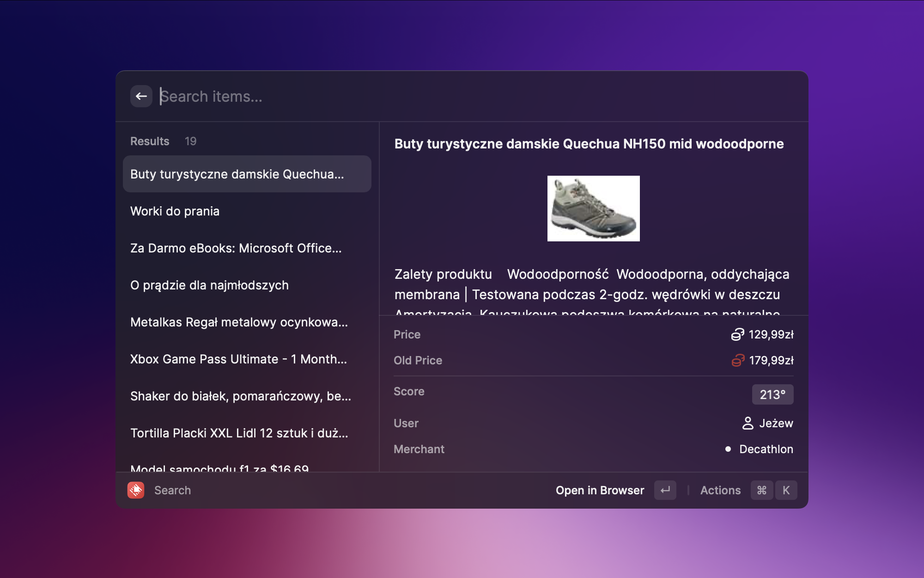This screenshot has height=578, width=924.
Task: Click the Command key icon in footer
Action: [762, 490]
